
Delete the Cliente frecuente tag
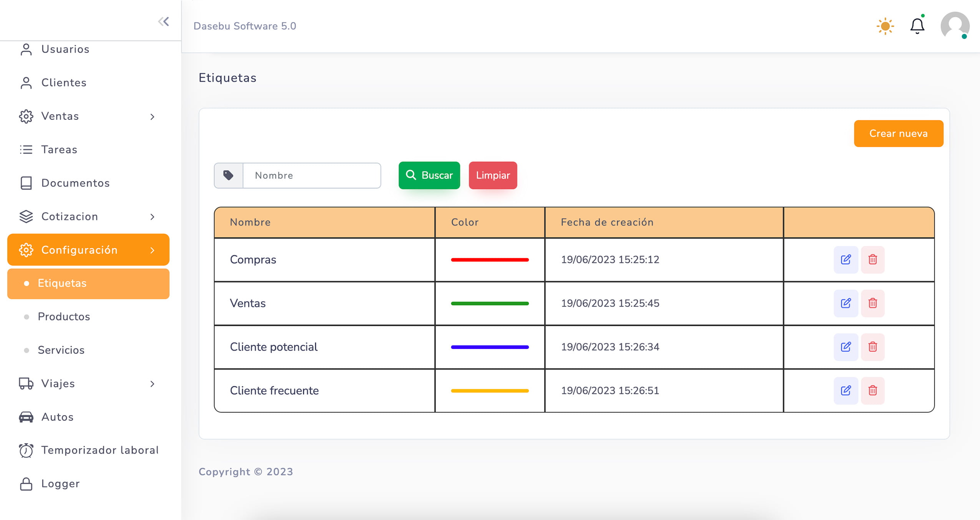pyautogui.click(x=872, y=390)
